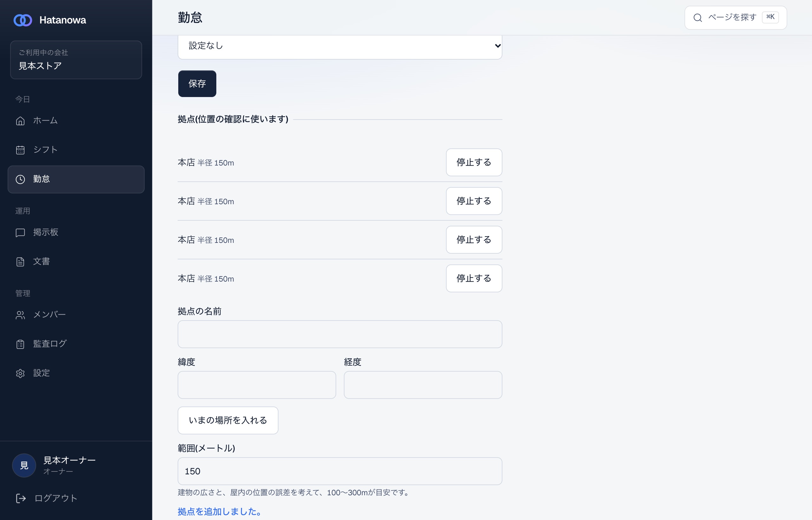Click the ログアウト exit arrow icon
This screenshot has width=812, height=520.
point(21,498)
